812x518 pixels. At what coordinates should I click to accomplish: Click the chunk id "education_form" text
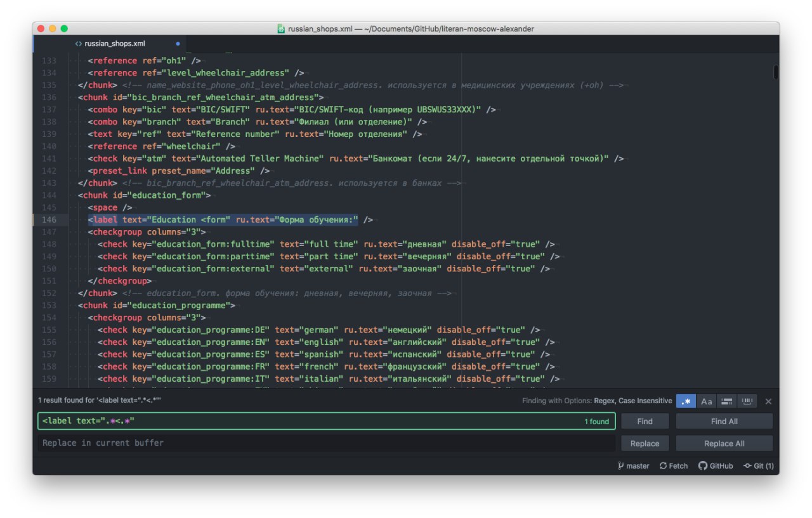tap(169, 195)
